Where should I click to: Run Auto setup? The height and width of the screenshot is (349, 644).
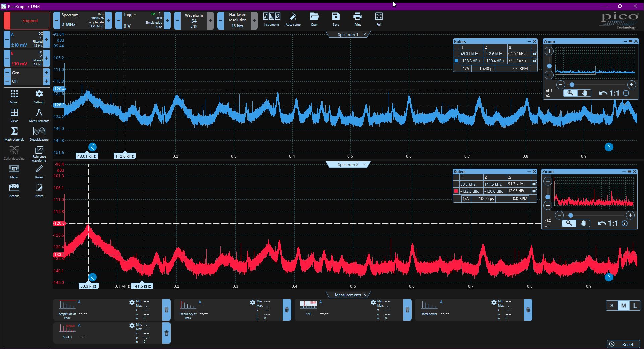point(293,19)
